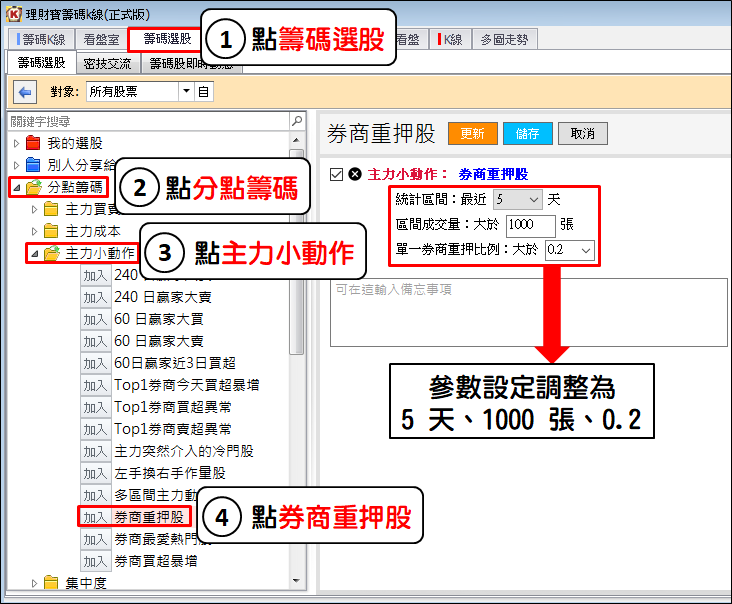This screenshot has width=732, height=604.
Task: Click the red 我的選股 folder icon
Action: pos(33,143)
